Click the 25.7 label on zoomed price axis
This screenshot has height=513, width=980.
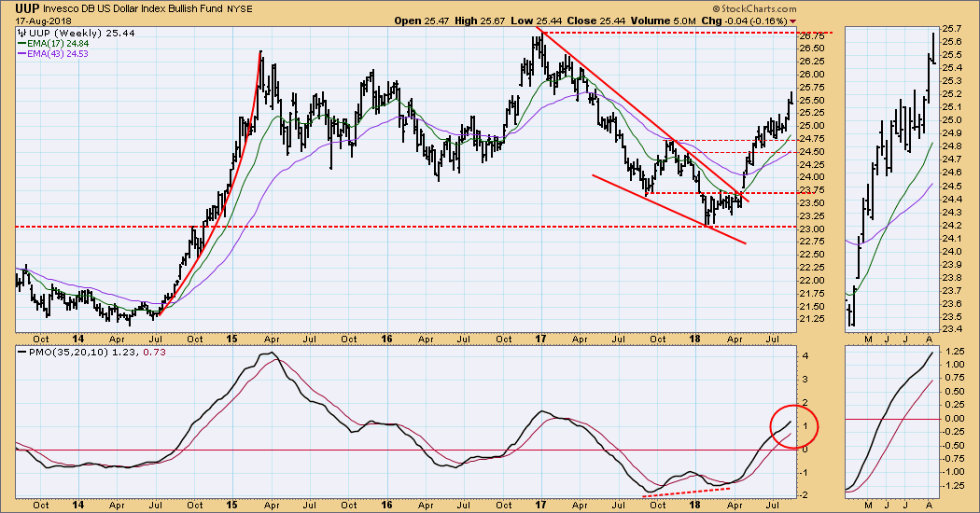pos(953,29)
